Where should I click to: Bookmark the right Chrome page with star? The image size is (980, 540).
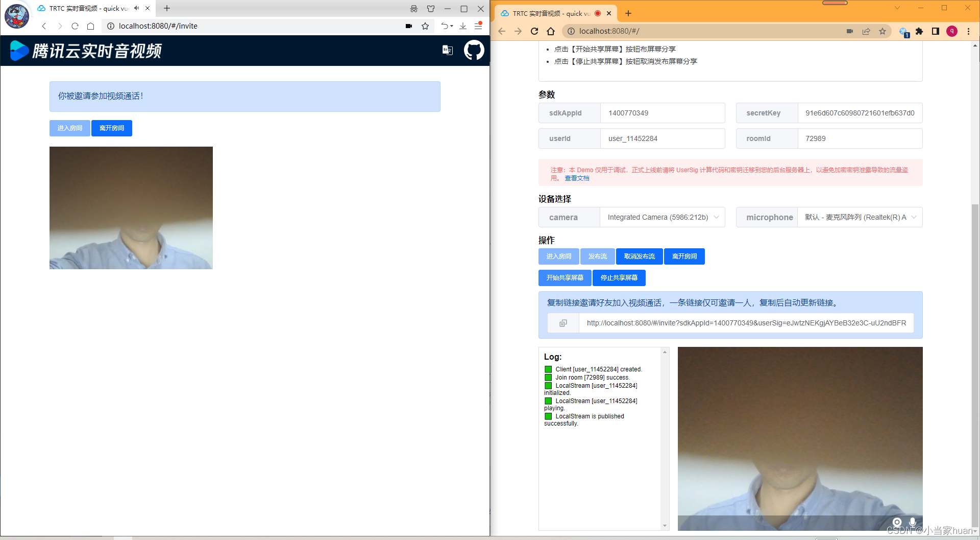pos(883,31)
